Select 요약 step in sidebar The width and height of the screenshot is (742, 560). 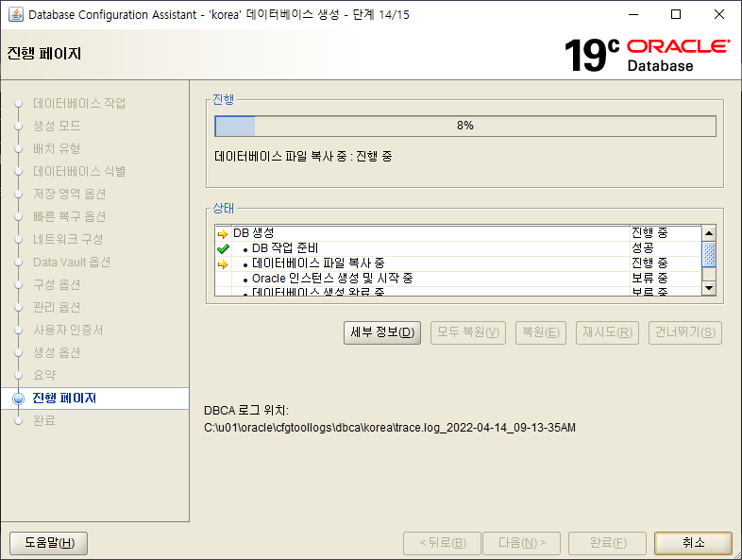click(44, 376)
